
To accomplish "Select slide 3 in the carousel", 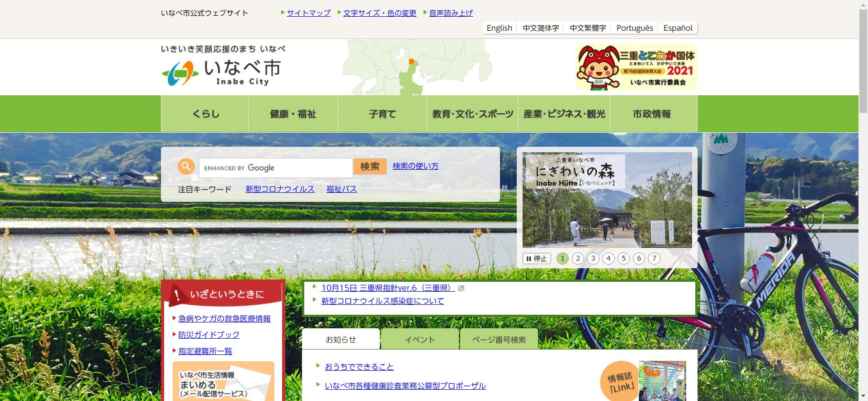I will tap(593, 259).
